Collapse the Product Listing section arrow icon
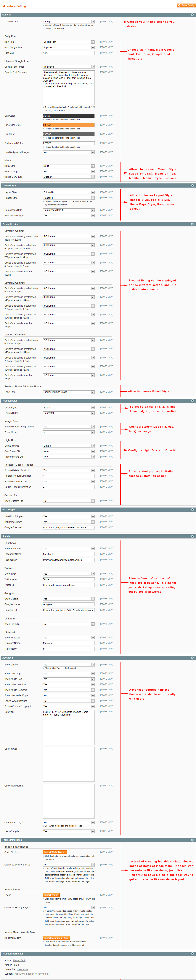Image resolution: width=196 pixels, height=980 pixels. pyautogui.click(x=192, y=224)
